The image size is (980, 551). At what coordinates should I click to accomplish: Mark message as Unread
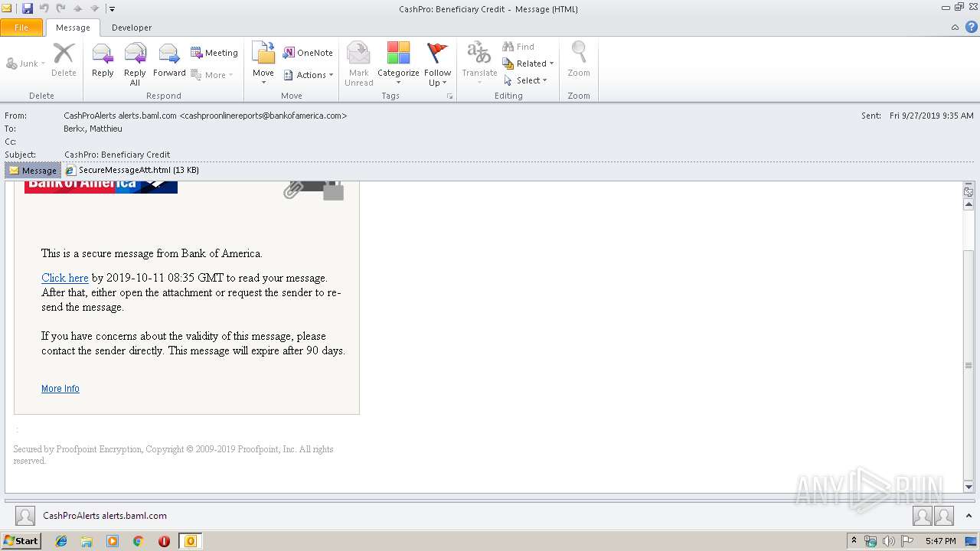tap(358, 64)
